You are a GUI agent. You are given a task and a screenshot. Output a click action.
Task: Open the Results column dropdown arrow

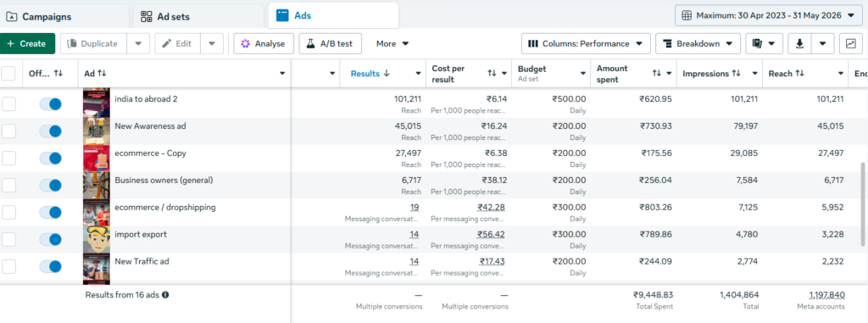[x=419, y=73]
